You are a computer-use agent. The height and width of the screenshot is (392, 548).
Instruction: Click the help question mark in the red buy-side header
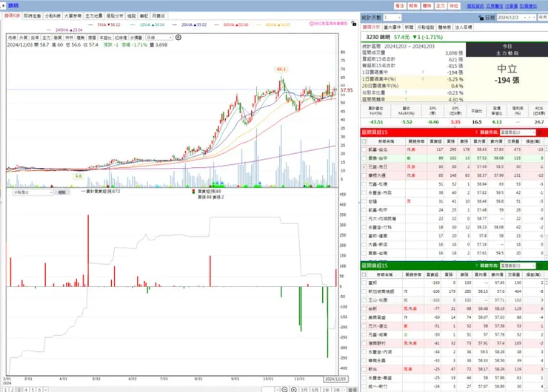coord(476,132)
